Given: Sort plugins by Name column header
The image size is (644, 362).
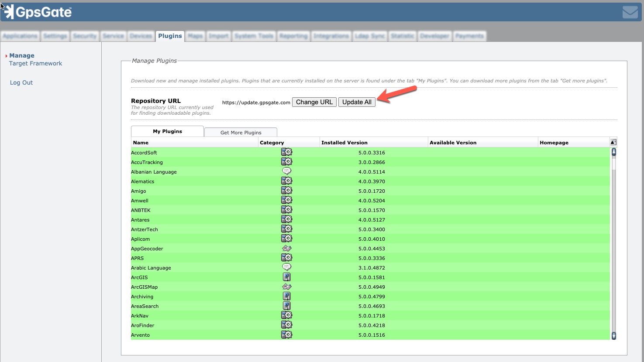Looking at the screenshot, I should [194, 143].
